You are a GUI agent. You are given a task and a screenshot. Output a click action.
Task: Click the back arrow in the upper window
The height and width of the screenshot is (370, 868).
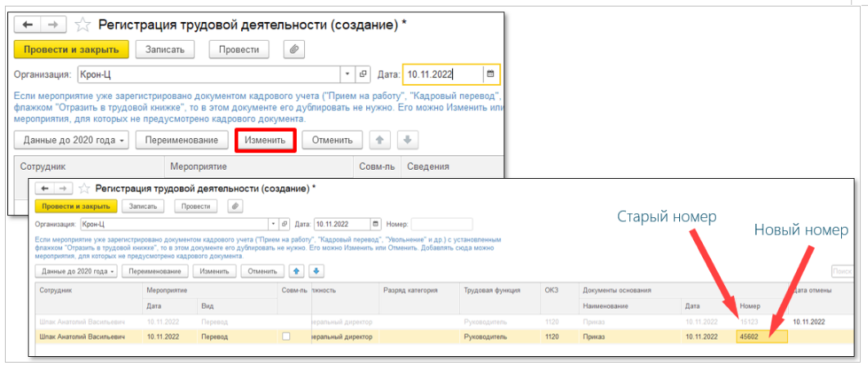27,25
